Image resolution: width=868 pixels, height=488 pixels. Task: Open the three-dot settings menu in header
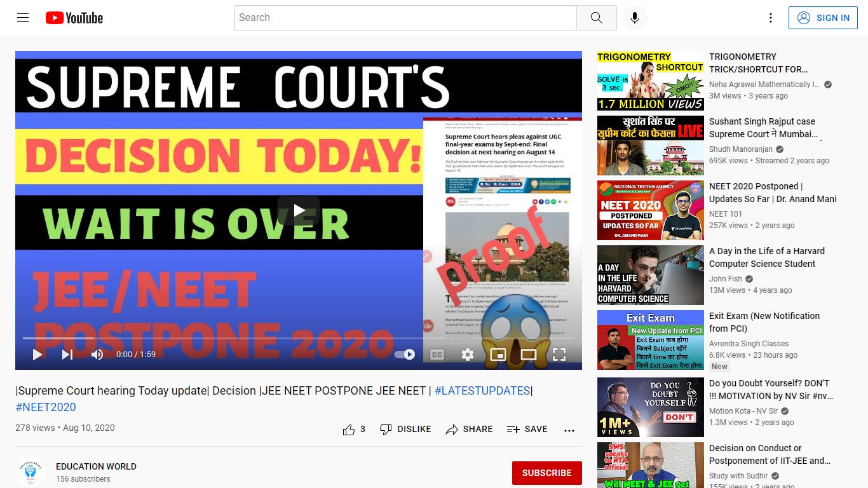click(770, 18)
